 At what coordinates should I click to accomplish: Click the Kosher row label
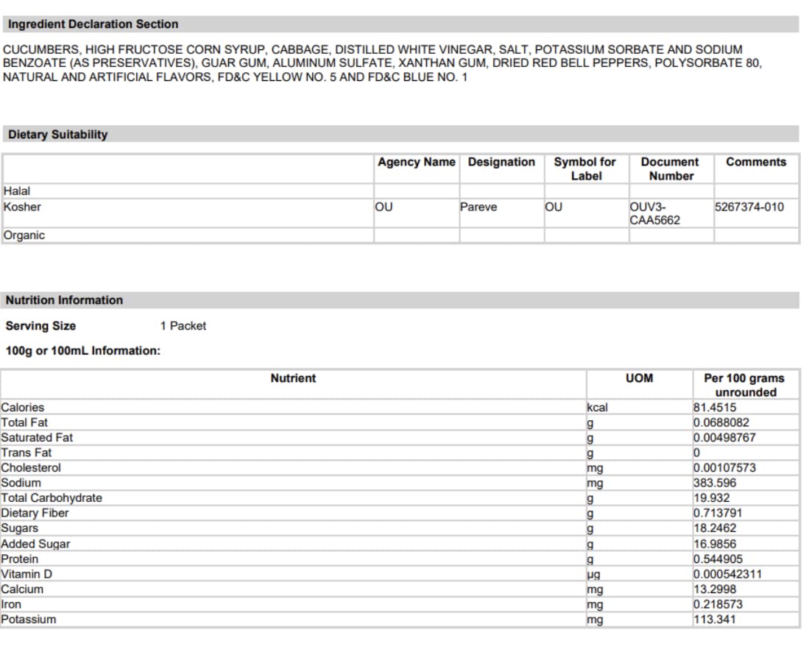pos(21,208)
